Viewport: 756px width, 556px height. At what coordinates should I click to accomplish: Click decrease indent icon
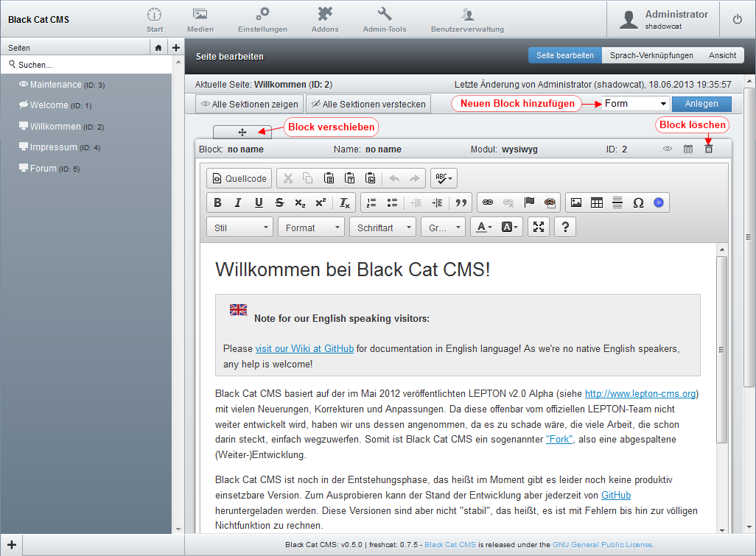click(416, 203)
